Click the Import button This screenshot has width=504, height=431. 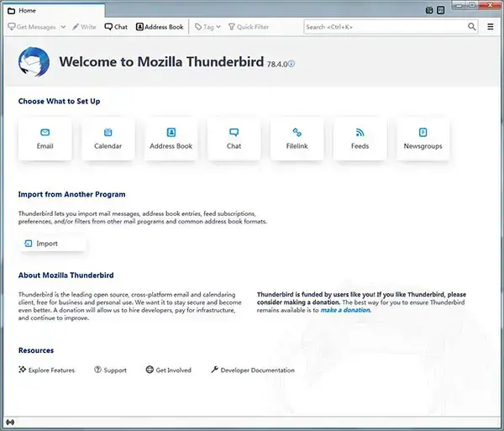coord(52,244)
